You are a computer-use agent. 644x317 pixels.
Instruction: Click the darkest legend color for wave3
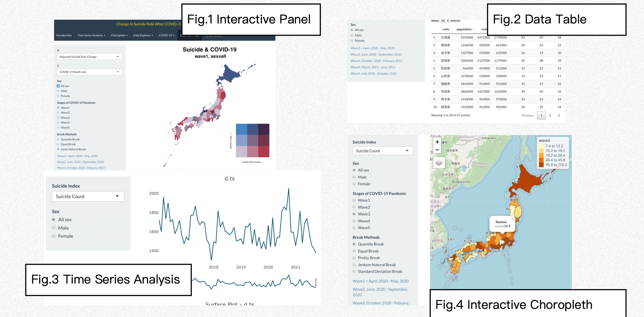coord(541,165)
